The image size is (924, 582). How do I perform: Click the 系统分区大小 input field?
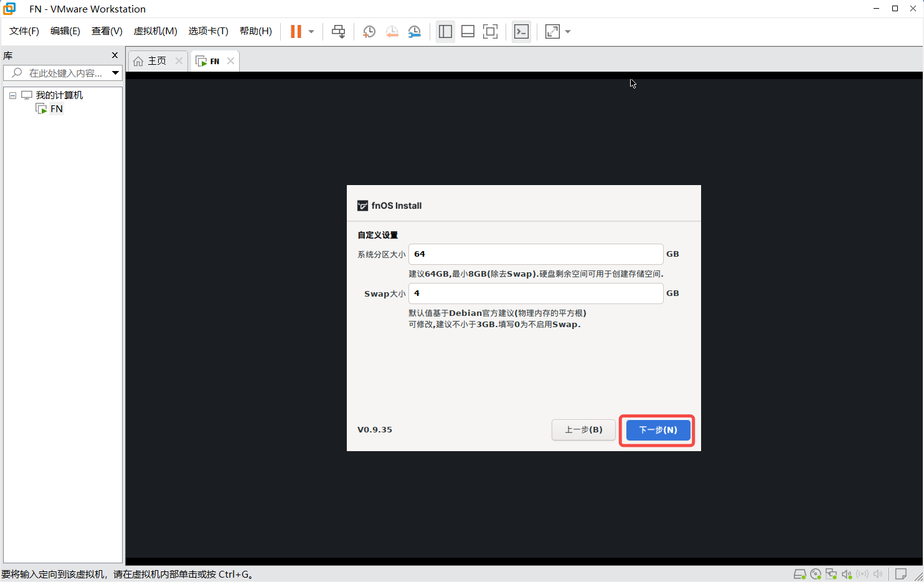tap(535, 254)
